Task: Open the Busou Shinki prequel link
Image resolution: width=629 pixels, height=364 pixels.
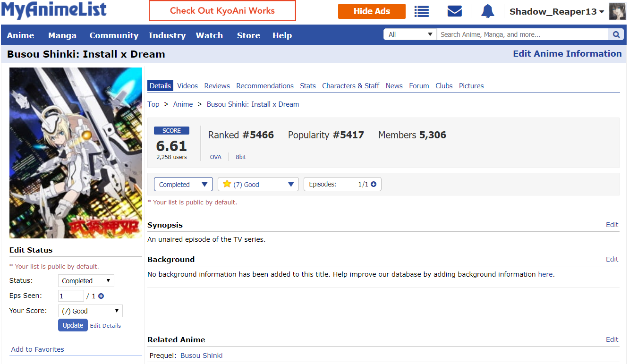Action: tap(201, 356)
